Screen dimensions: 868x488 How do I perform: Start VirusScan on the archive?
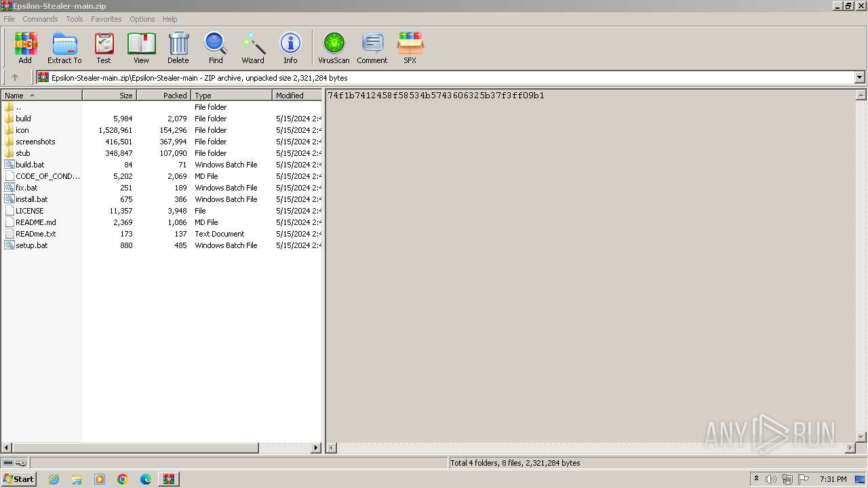pyautogui.click(x=334, y=47)
